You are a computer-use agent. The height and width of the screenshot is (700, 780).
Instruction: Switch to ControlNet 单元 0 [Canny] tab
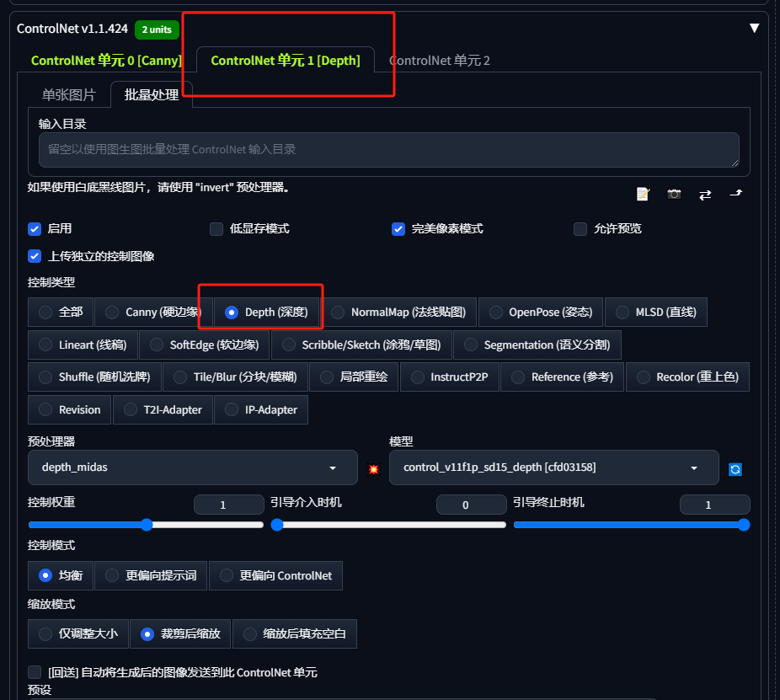click(106, 61)
